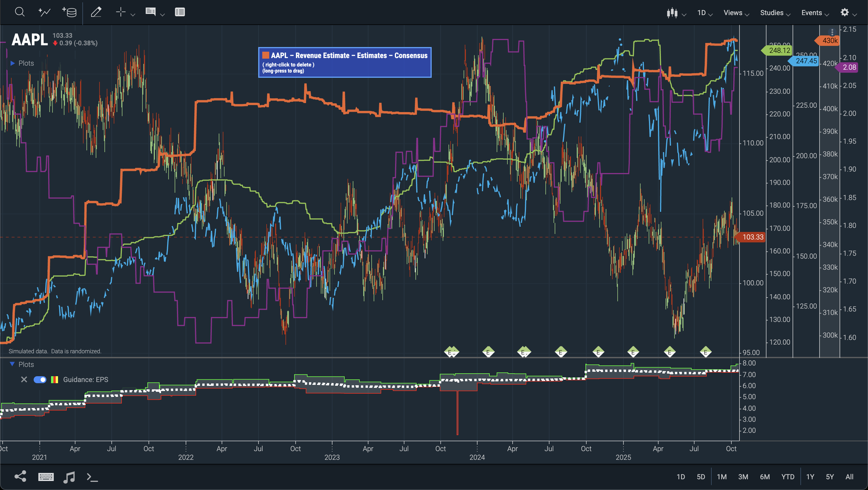This screenshot has width=868, height=490.
Task: Click the music note sound icon
Action: [x=69, y=477]
